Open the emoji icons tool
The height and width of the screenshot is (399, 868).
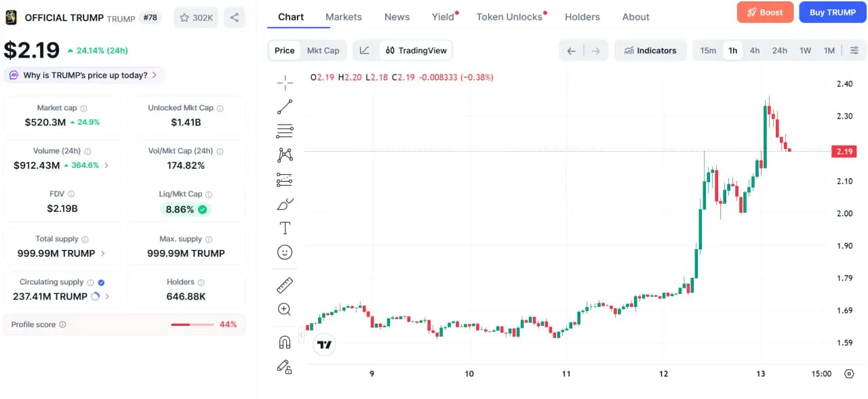(285, 252)
